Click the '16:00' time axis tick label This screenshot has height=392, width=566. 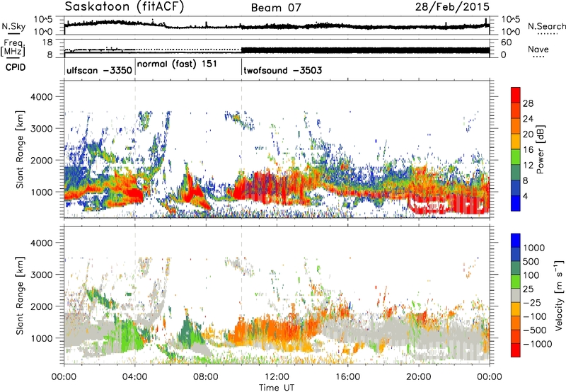tap(347, 377)
